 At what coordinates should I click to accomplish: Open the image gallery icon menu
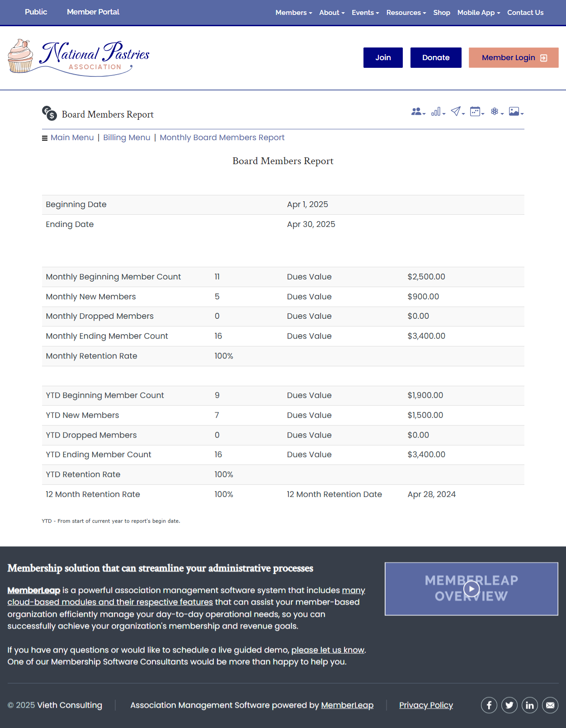pyautogui.click(x=516, y=112)
